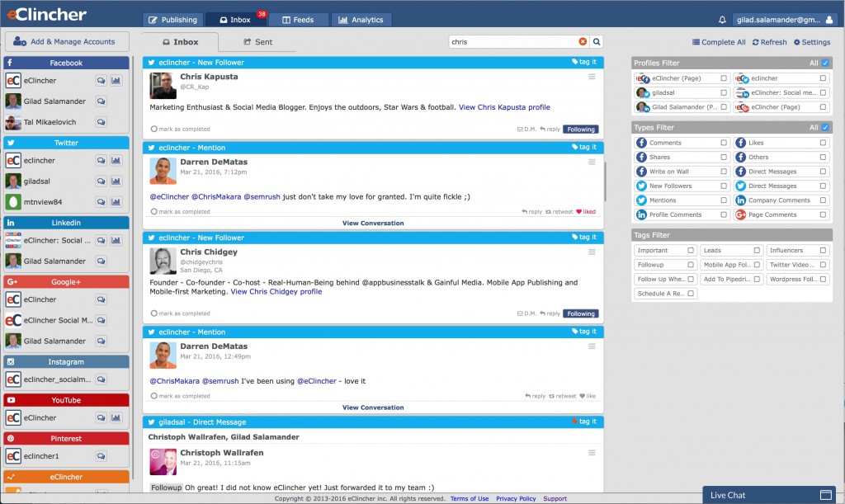The height and width of the screenshot is (504, 845).
Task: Check the Influencers tag filter
Action: (x=823, y=251)
